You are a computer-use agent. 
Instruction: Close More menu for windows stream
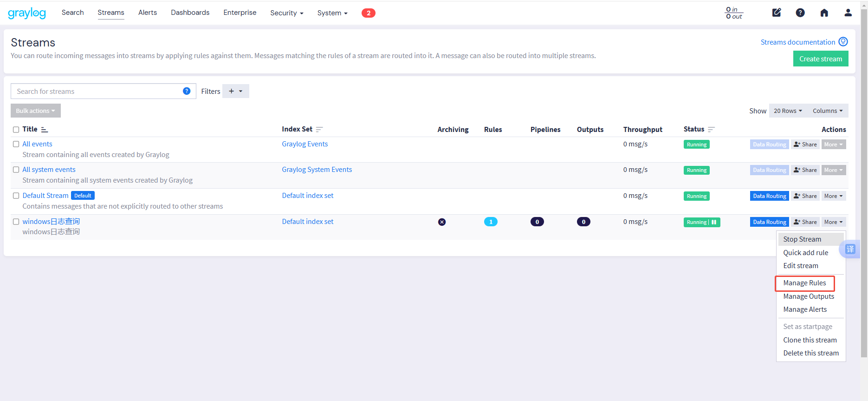point(834,222)
